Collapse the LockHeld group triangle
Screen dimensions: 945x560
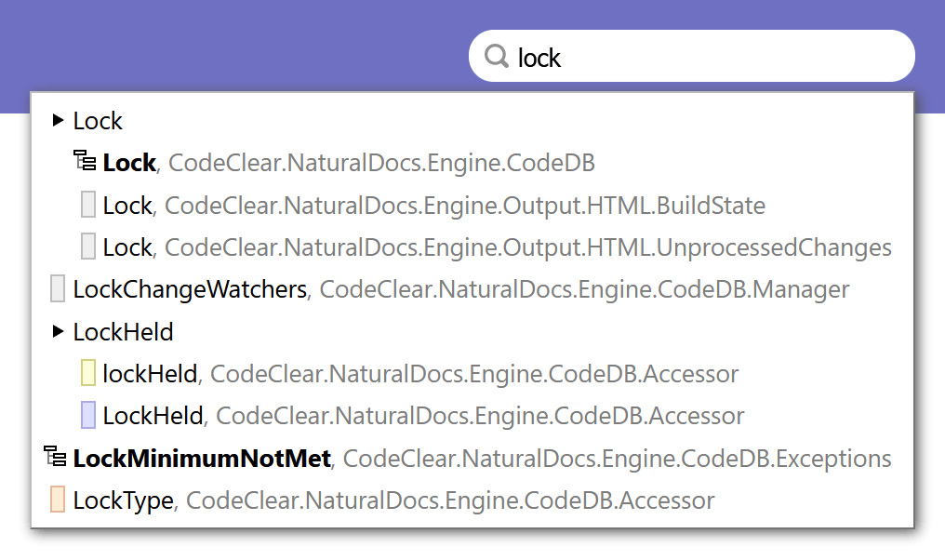pyautogui.click(x=58, y=331)
